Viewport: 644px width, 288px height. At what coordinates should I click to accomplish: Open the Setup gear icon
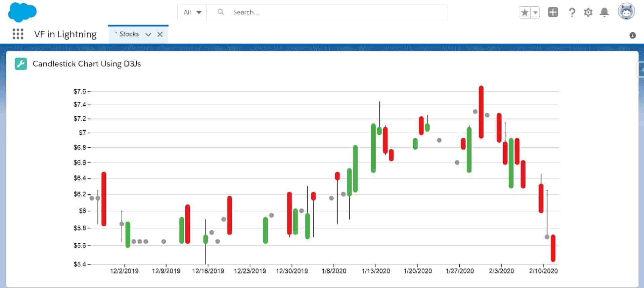588,13
